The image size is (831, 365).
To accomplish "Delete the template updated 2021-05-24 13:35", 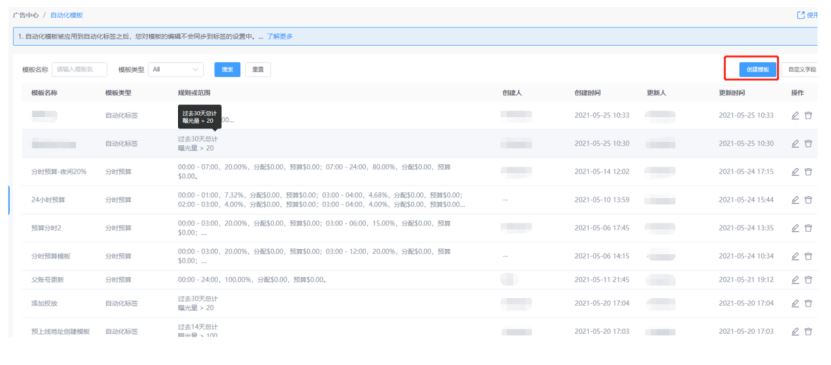I will pyautogui.click(x=808, y=228).
